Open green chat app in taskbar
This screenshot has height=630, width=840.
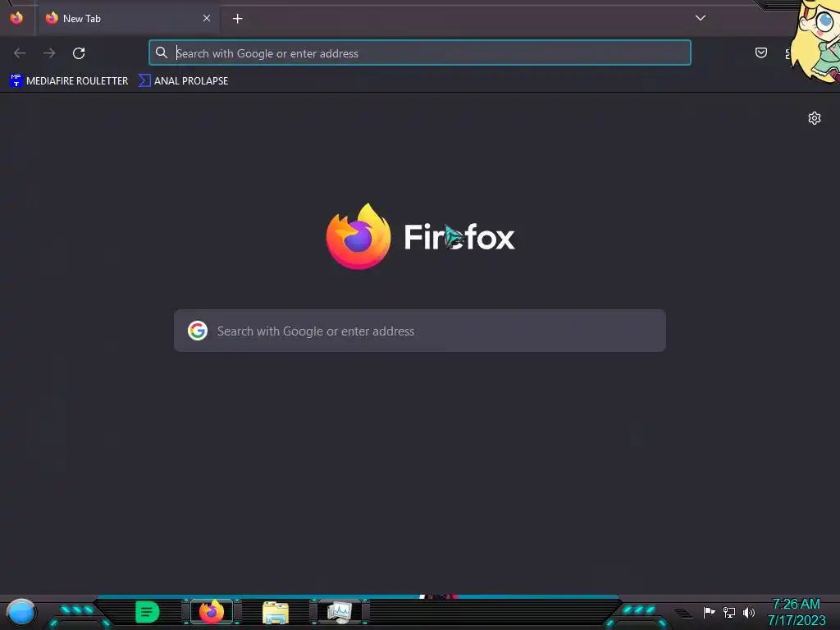[x=148, y=612]
